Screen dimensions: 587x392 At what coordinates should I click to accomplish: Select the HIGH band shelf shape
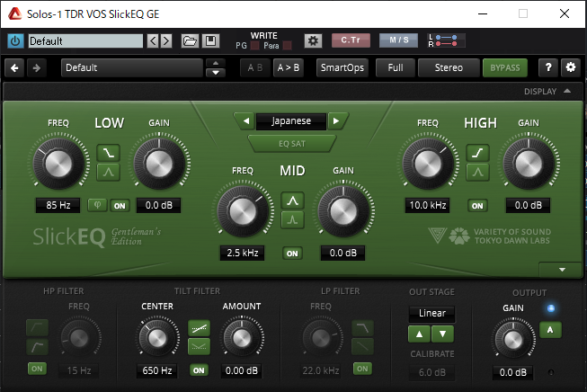pos(477,153)
